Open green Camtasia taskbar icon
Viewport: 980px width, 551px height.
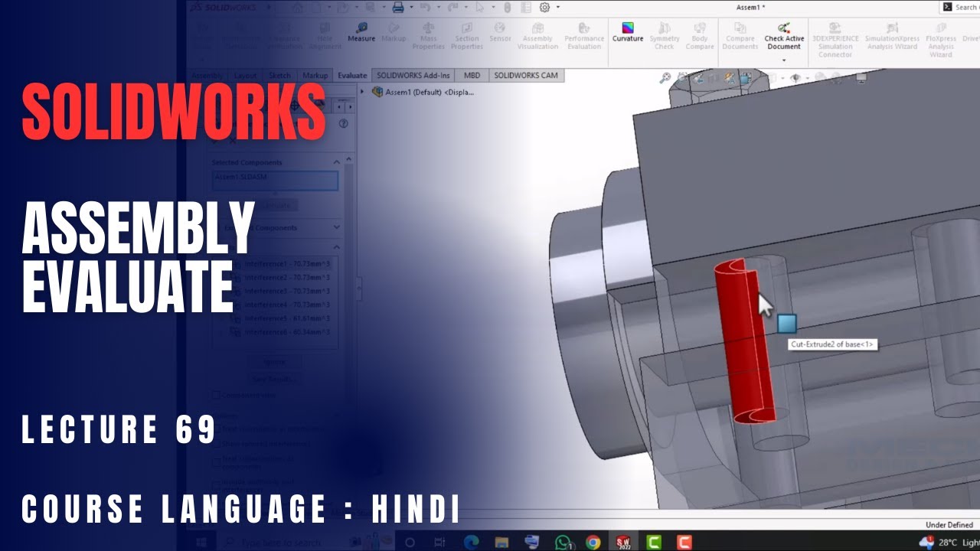tap(654, 542)
